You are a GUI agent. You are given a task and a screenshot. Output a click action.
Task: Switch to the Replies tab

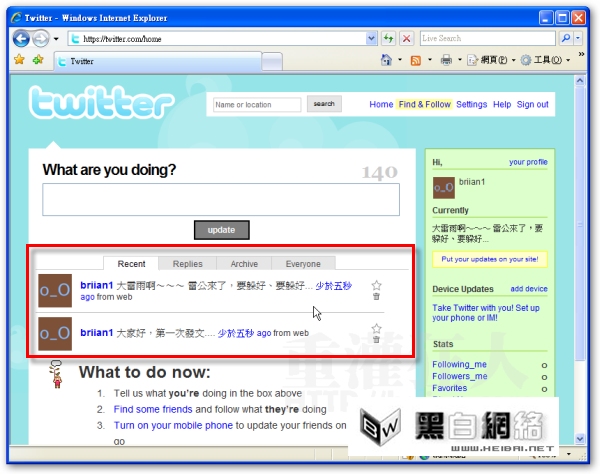[x=188, y=264]
